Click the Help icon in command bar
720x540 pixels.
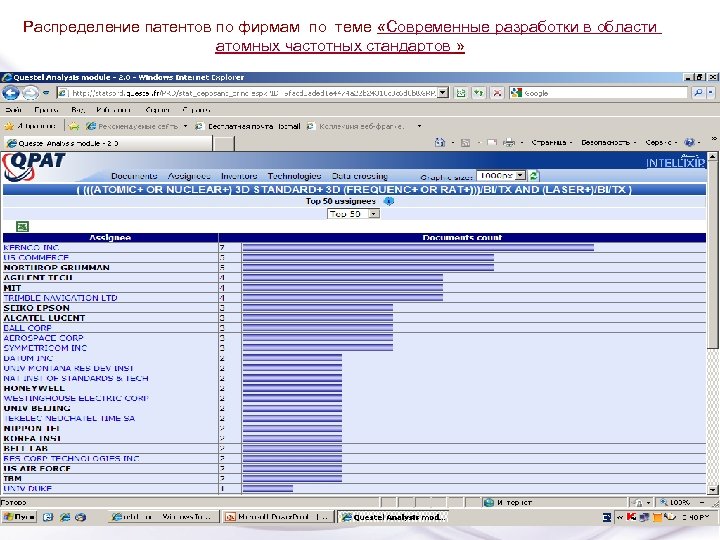point(689,143)
